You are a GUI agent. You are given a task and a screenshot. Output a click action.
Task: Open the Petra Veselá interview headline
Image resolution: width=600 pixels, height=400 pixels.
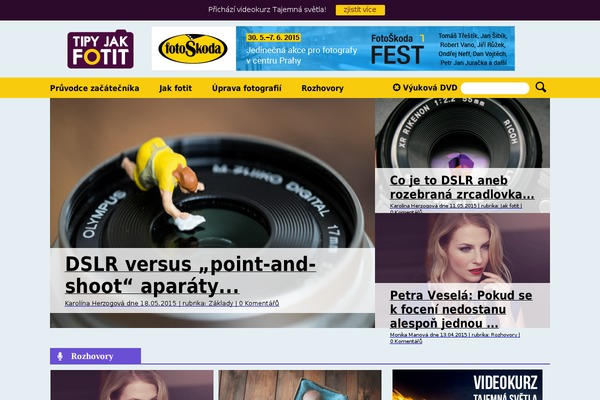pos(461,309)
